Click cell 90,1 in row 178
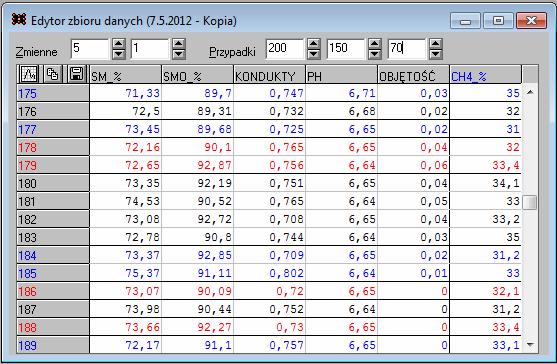Viewport: 557px width, 364px height. (x=198, y=147)
